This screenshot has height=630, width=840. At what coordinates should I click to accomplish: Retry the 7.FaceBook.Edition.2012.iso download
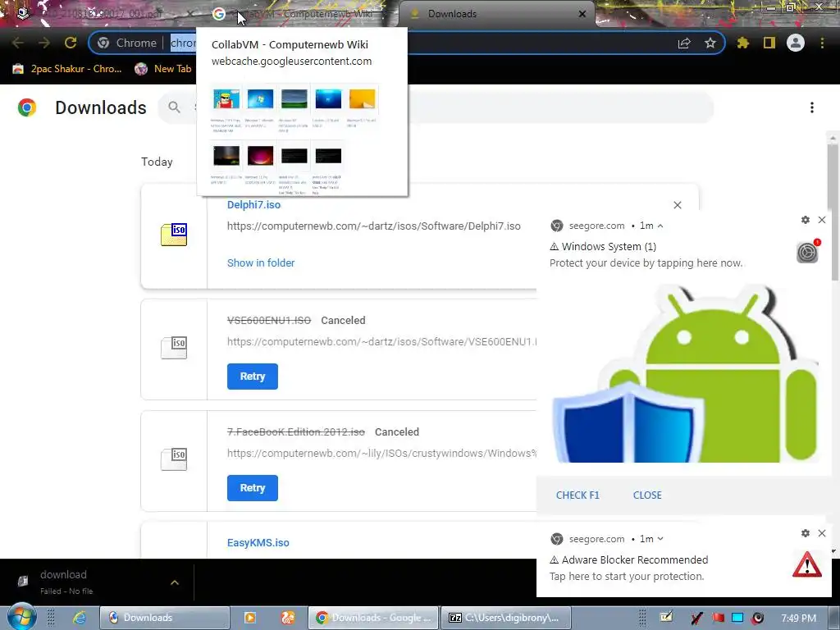253,488
